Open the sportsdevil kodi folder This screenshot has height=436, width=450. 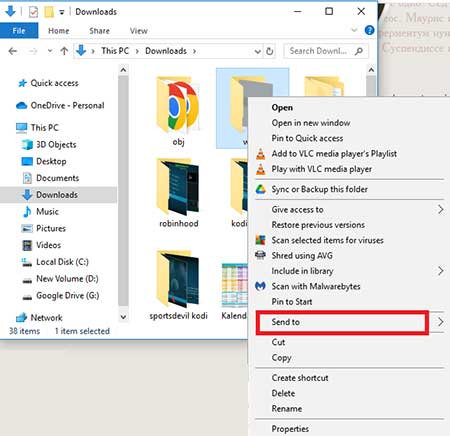(178, 285)
